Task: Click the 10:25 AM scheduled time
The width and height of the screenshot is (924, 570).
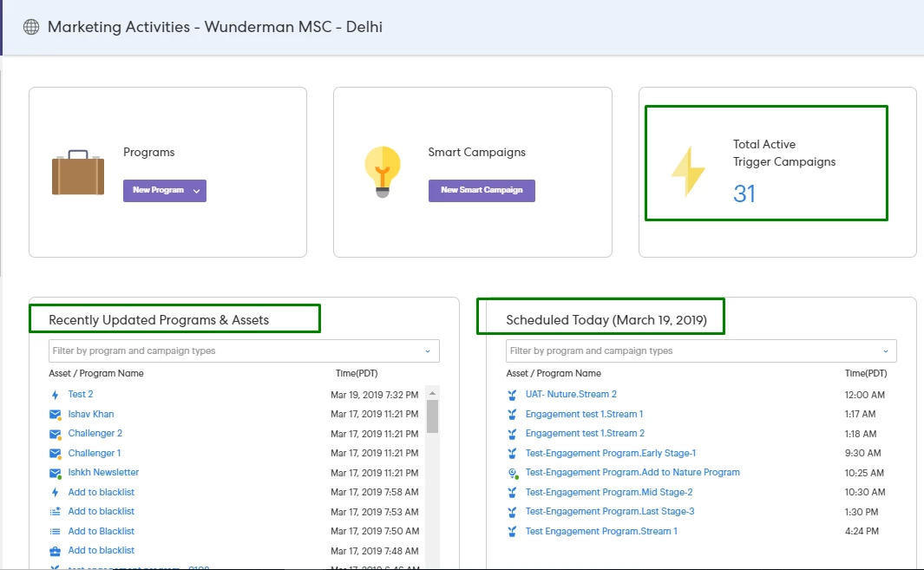Action: coord(864,473)
